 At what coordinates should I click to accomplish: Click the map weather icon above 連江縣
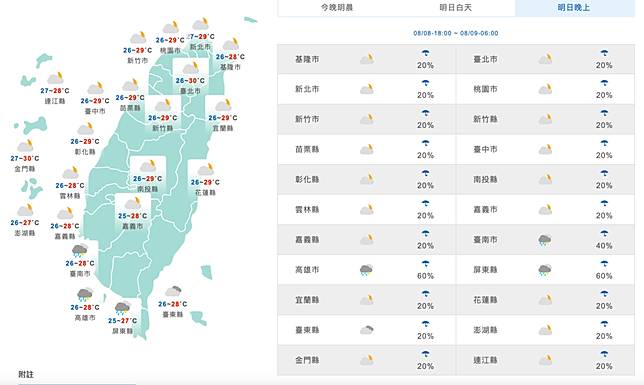click(55, 78)
